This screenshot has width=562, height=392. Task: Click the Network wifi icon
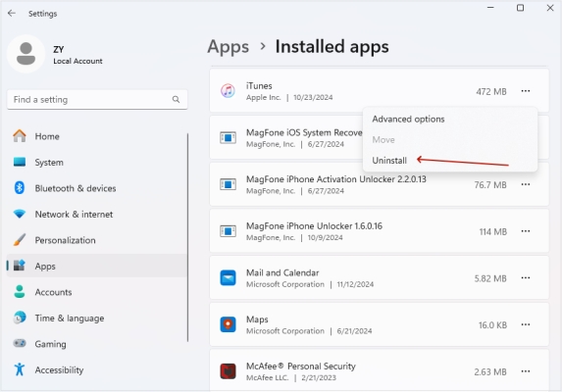click(x=20, y=214)
